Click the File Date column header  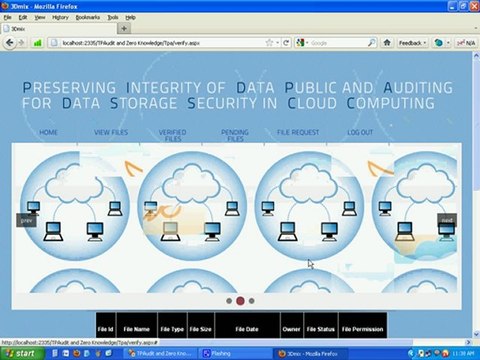click(247, 325)
